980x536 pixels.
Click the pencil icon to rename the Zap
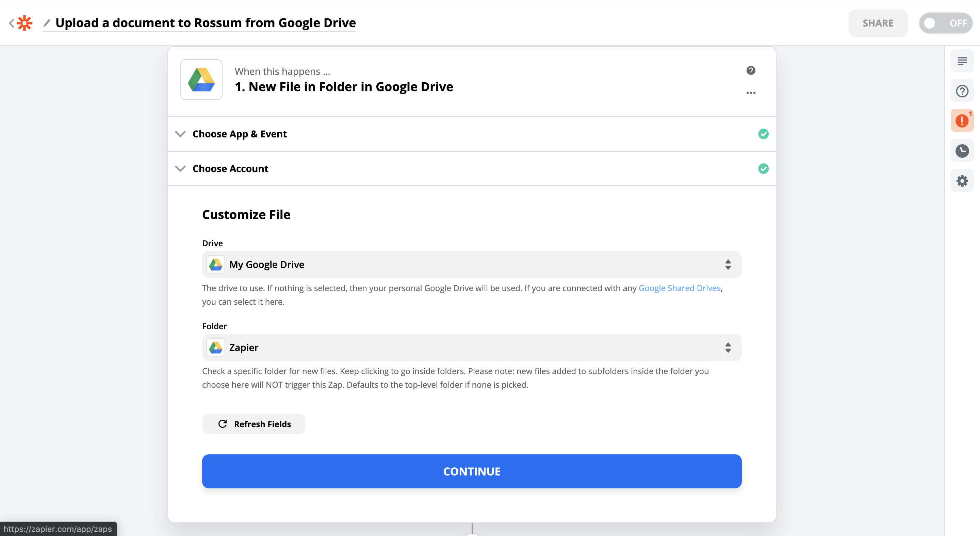pyautogui.click(x=47, y=23)
